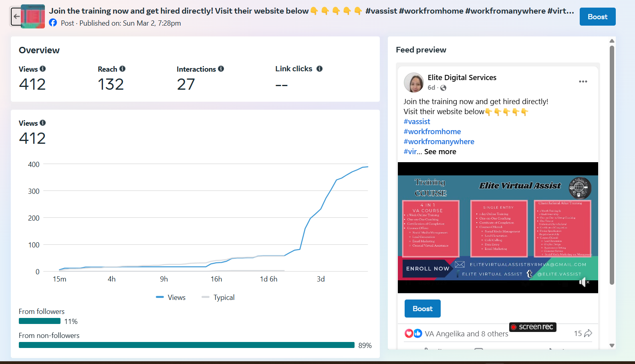This screenshot has width=635, height=364.
Task: Click the 16h label on the chart axis
Action: (x=216, y=279)
